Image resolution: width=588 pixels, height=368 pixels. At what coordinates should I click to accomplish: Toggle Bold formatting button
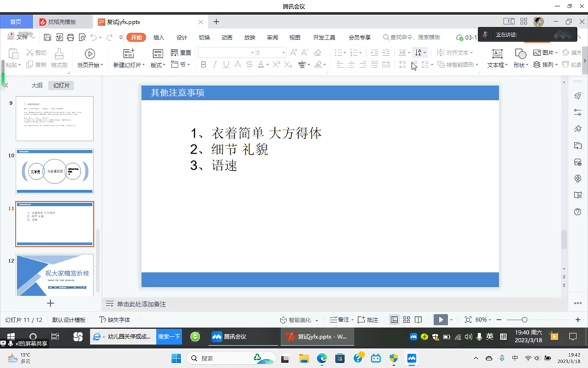tap(203, 65)
